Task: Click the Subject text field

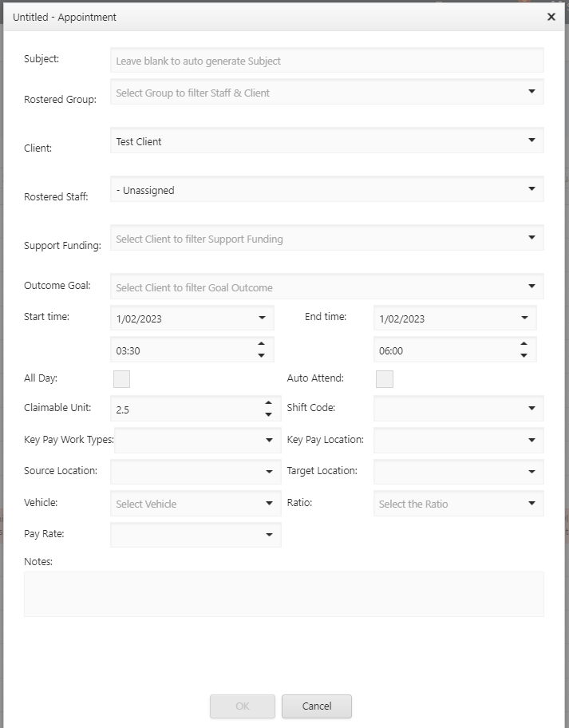Action: (326, 61)
